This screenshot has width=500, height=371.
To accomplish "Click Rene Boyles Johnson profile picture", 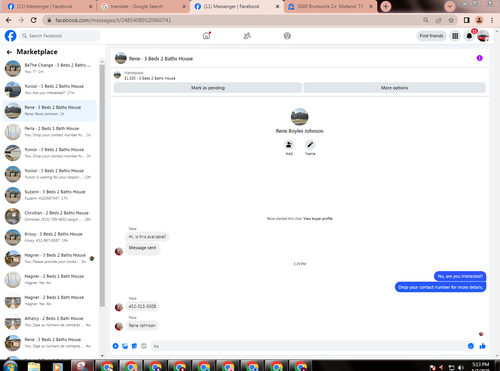I will coord(299,117).
